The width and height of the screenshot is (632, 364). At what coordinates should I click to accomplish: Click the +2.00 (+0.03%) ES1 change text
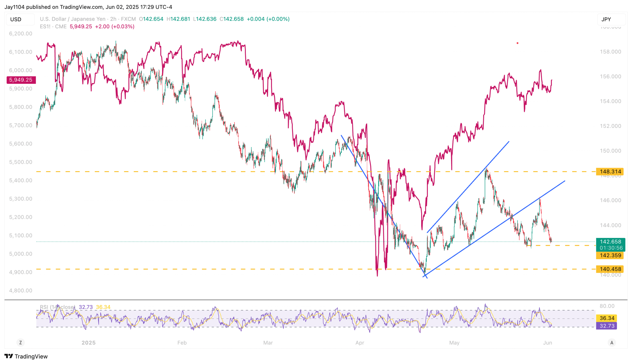coord(115,26)
